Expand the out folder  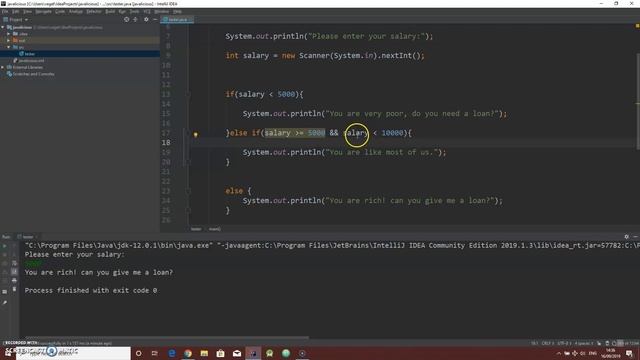pyautogui.click(x=9, y=40)
